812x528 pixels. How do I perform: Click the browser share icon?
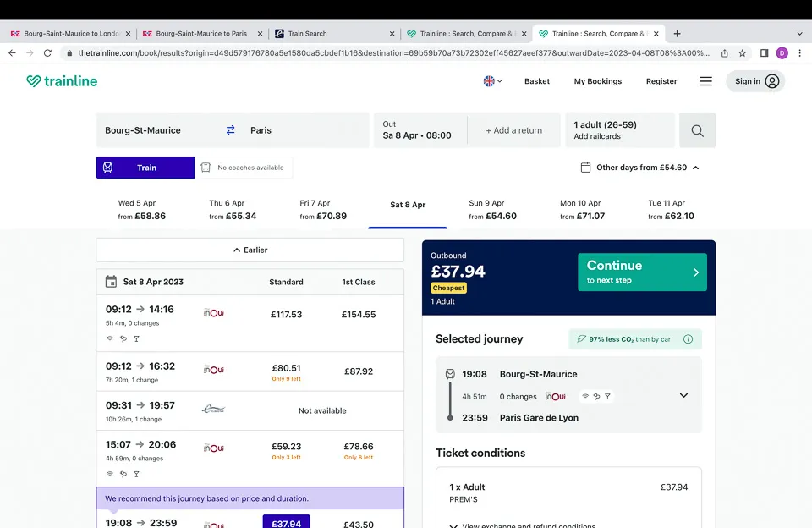pos(725,52)
